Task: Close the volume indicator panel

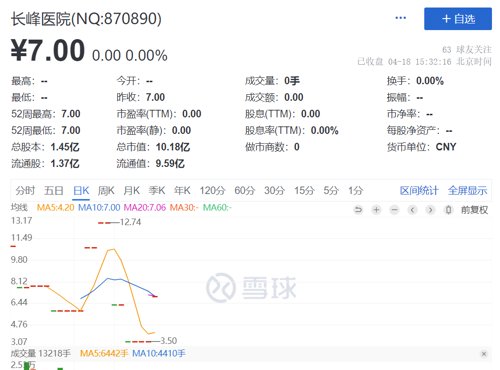Action: [x=484, y=354]
